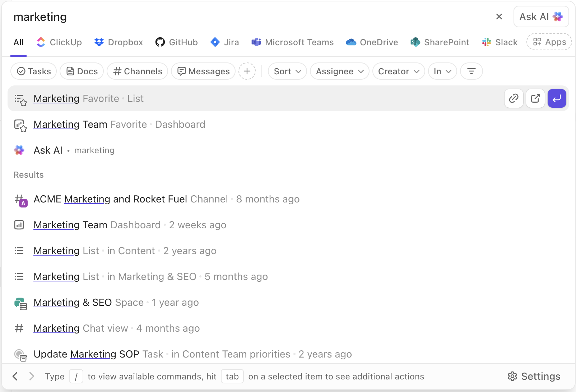Open Settings from the bottom bar
This screenshot has width=576, height=392.
(534, 376)
